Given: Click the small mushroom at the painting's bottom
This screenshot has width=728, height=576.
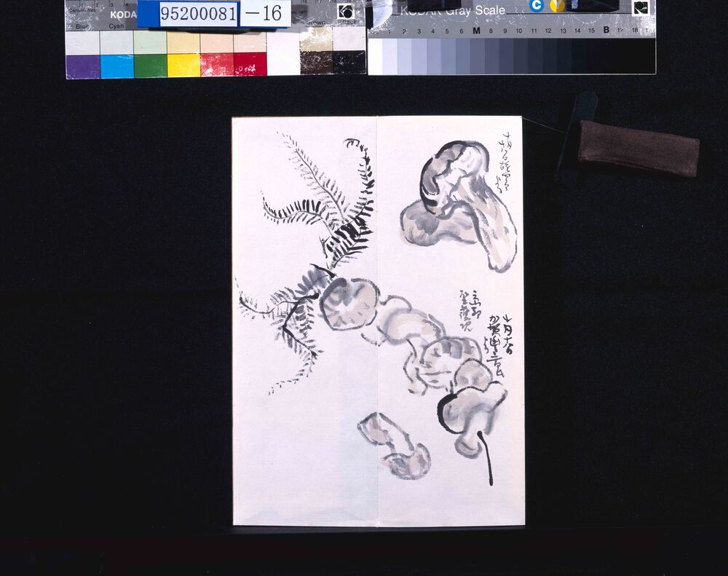Looking at the screenshot, I should coord(395,446).
